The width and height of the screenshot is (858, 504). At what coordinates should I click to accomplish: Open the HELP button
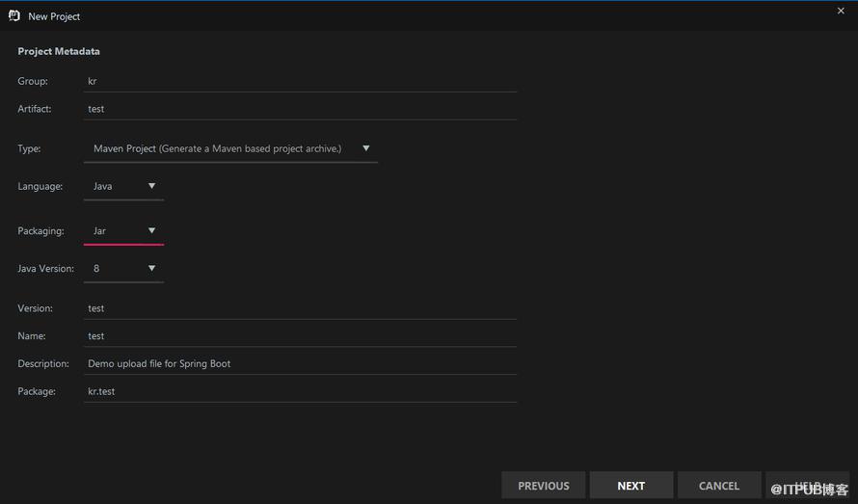coord(807,486)
